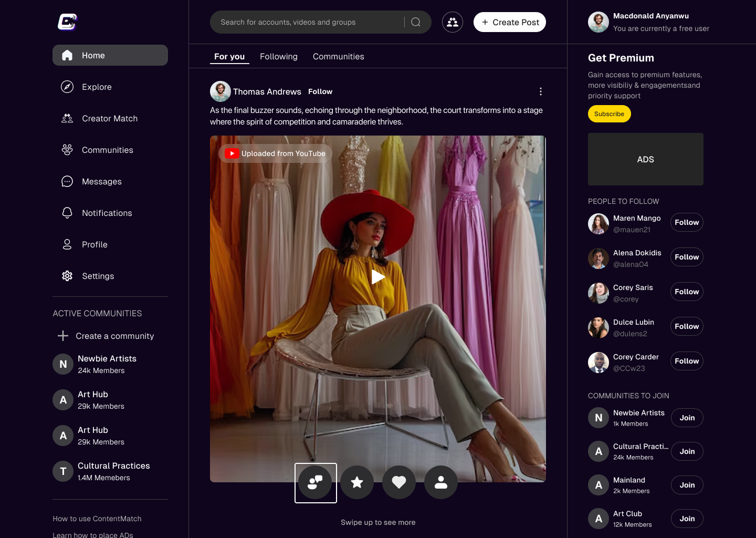The width and height of the screenshot is (756, 538).
Task: Open three-dot menu on Thomas Andrews post
Action: pyautogui.click(x=541, y=91)
